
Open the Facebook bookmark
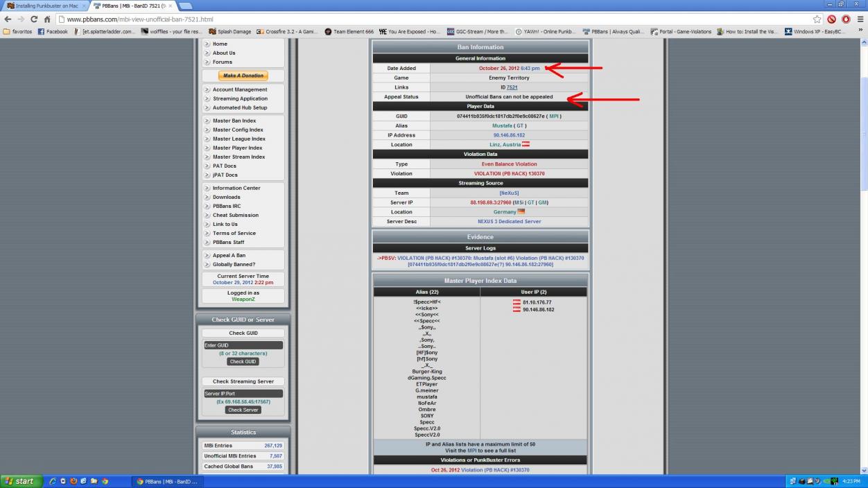pos(53,31)
